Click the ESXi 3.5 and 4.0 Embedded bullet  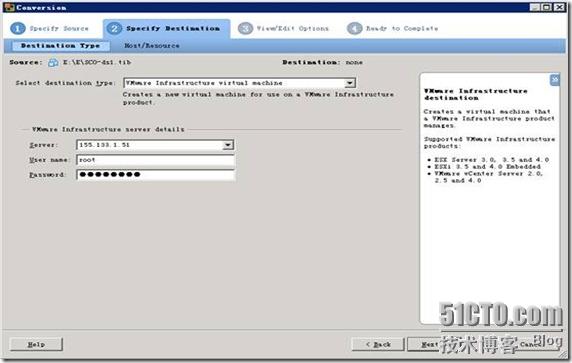[x=487, y=167]
